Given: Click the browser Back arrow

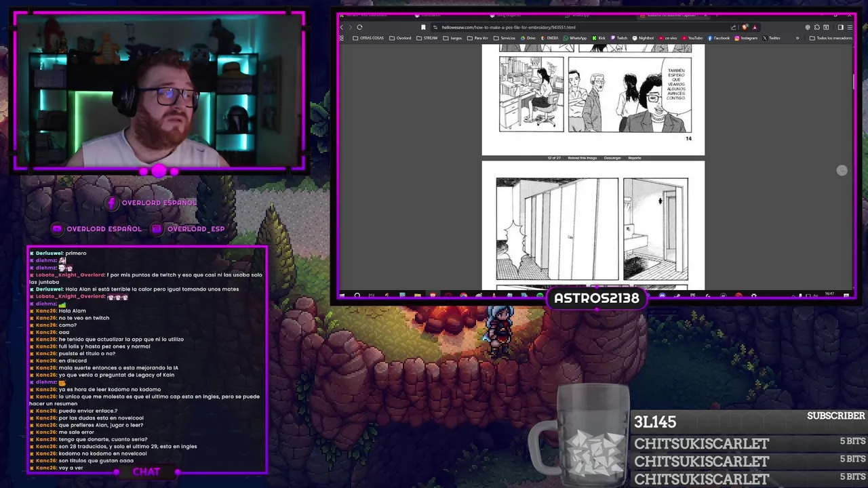Looking at the screenshot, I should click(342, 27).
